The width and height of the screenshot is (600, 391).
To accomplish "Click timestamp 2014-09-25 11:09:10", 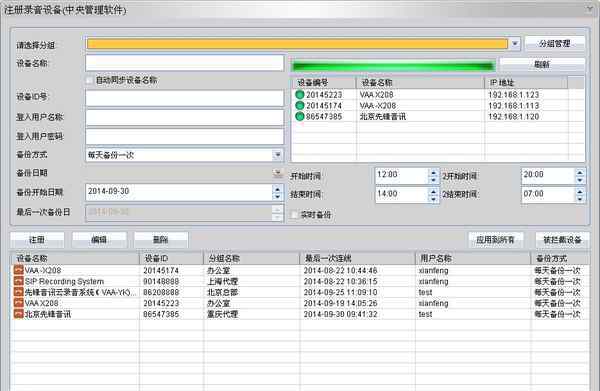I will (341, 292).
